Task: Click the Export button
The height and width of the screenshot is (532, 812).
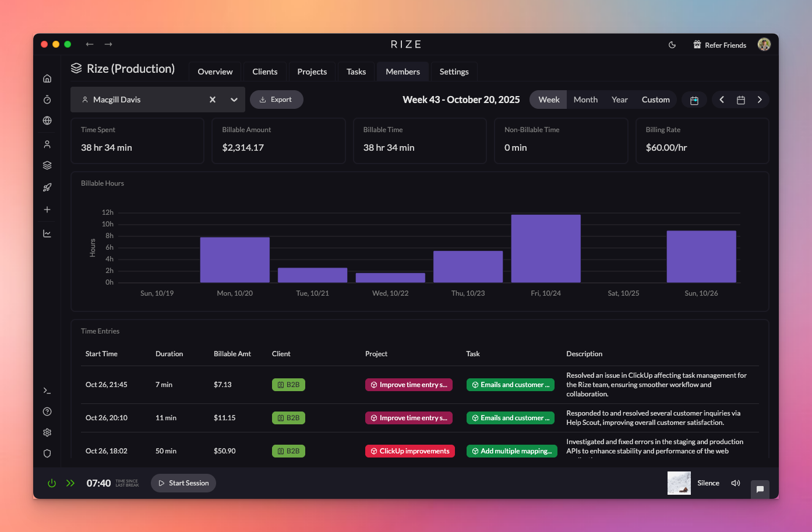Action: 277,100
